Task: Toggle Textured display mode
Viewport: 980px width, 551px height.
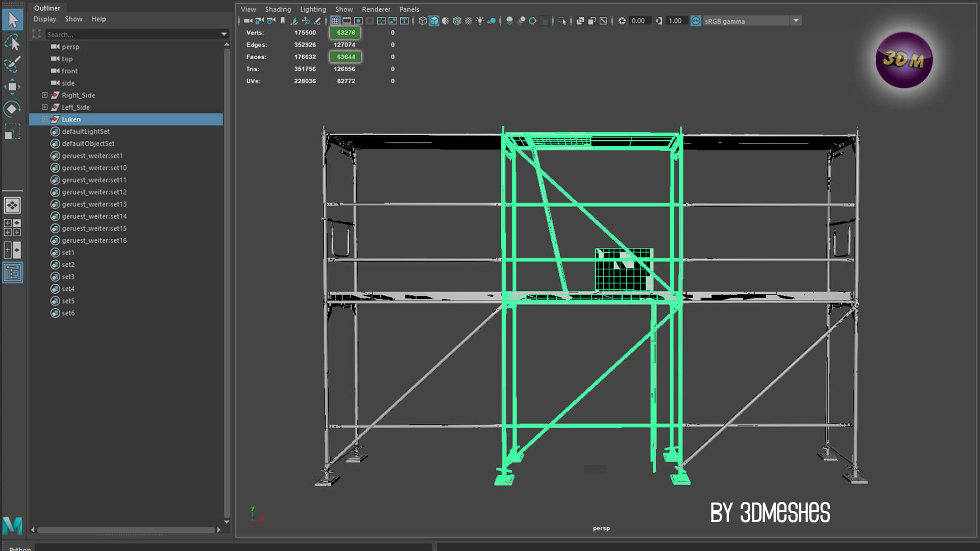Action: click(469, 21)
